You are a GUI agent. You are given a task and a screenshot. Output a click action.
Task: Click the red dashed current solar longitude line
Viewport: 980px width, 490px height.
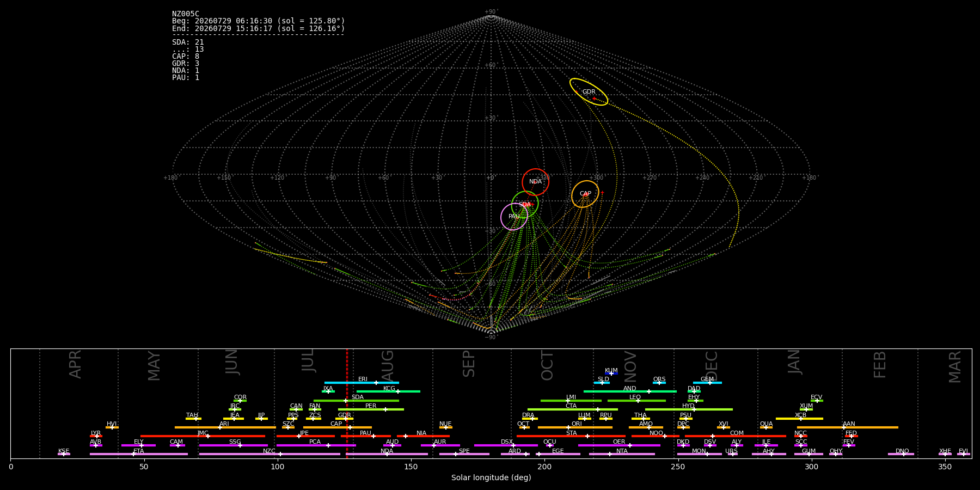tap(347, 403)
